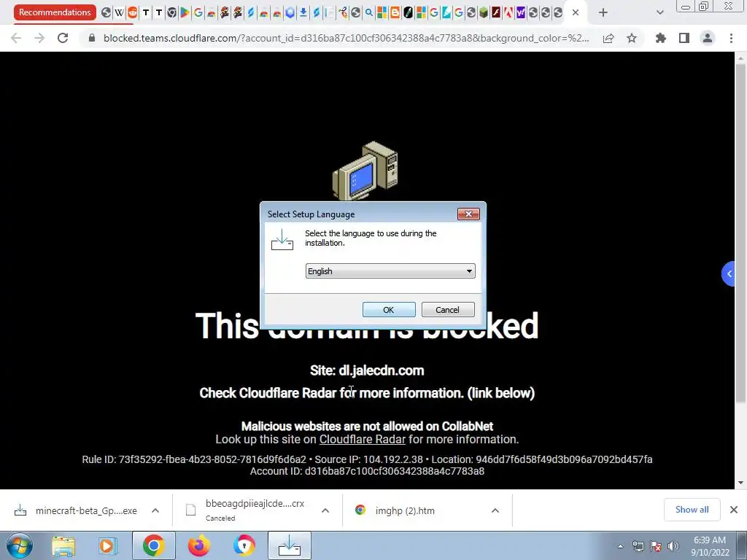Switch to the Blogger tab
Image resolution: width=747 pixels, height=560 pixels.
[x=395, y=13]
